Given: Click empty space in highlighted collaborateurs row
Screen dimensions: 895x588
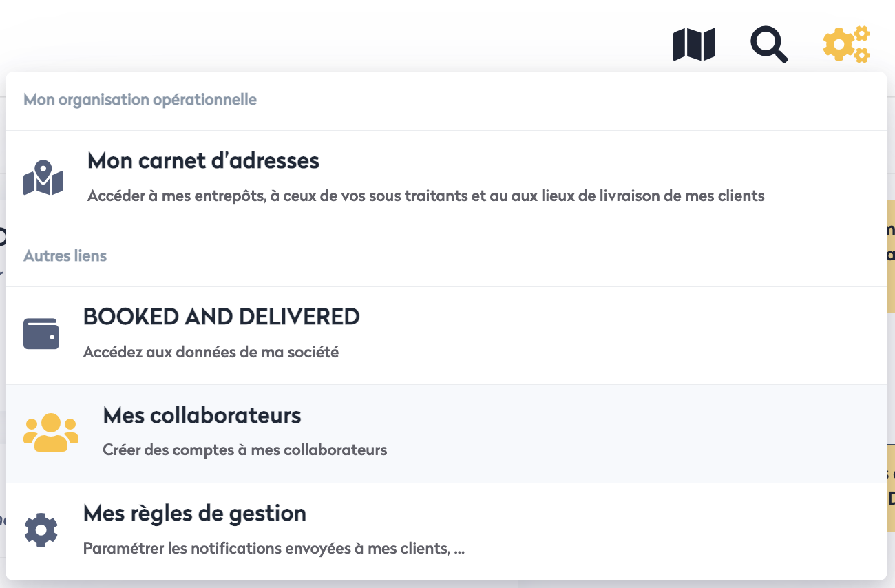Looking at the screenshot, I should pyautogui.click(x=620, y=434).
